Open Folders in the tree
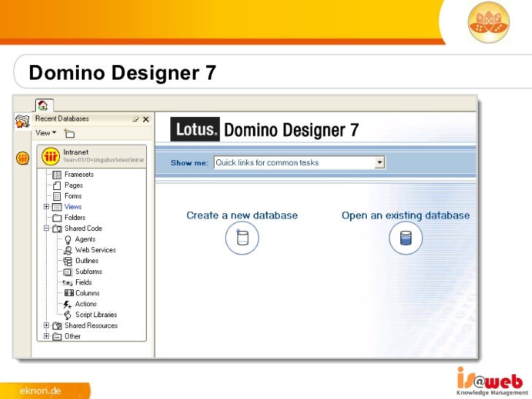 [x=75, y=218]
